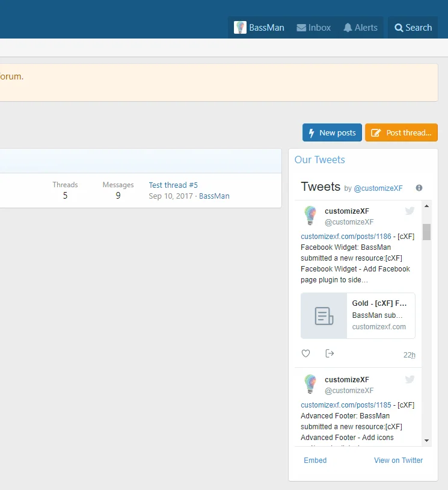Click the Gold [cXF] link preview card
Viewport: 448px width, 490px height.
[358, 316]
